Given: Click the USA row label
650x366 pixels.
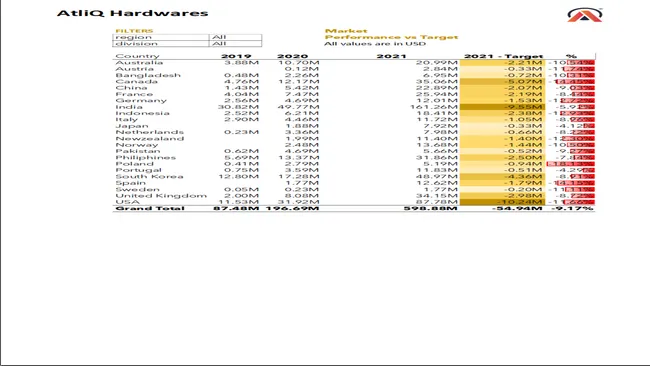Looking at the screenshot, I should (x=127, y=202).
